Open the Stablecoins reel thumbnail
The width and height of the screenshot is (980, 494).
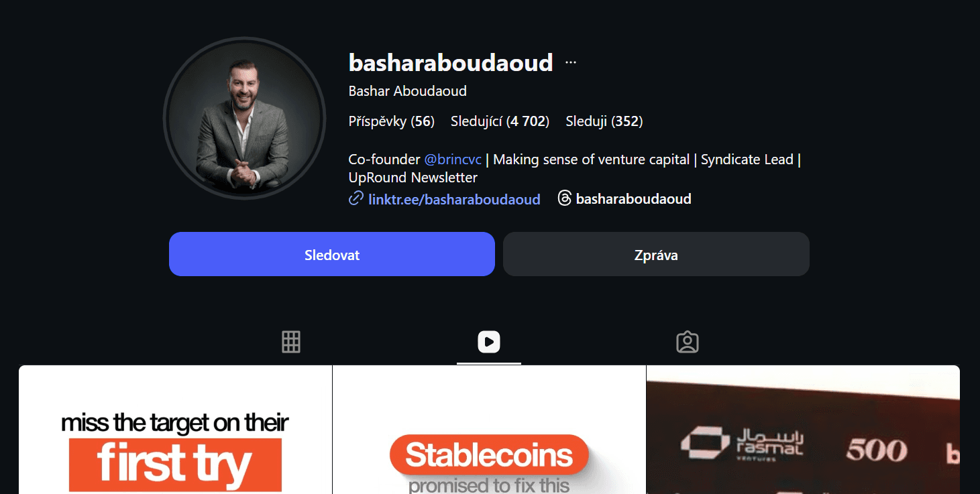pyautogui.click(x=489, y=430)
